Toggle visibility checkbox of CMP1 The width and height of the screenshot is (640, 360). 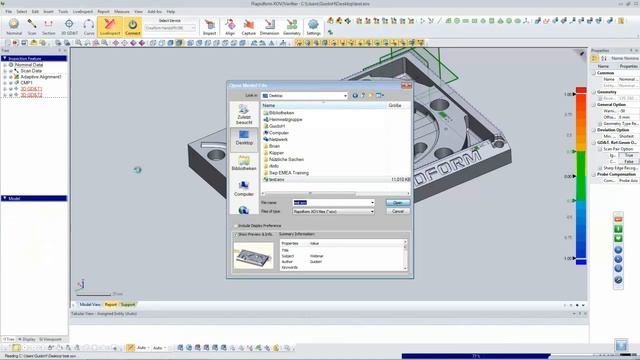[x=11, y=83]
